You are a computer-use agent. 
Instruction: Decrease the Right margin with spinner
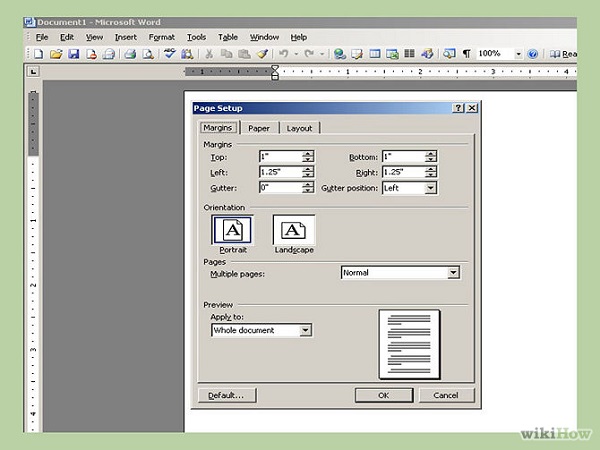[x=430, y=175]
